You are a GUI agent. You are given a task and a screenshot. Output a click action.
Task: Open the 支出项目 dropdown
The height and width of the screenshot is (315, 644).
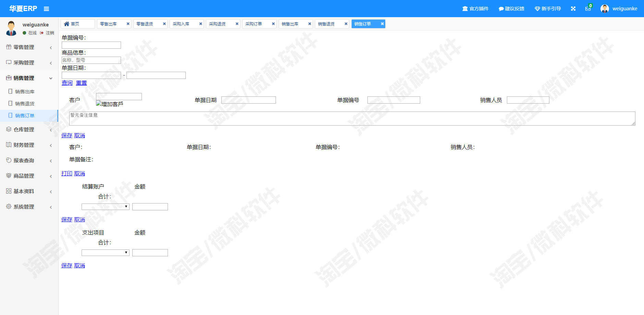click(105, 253)
